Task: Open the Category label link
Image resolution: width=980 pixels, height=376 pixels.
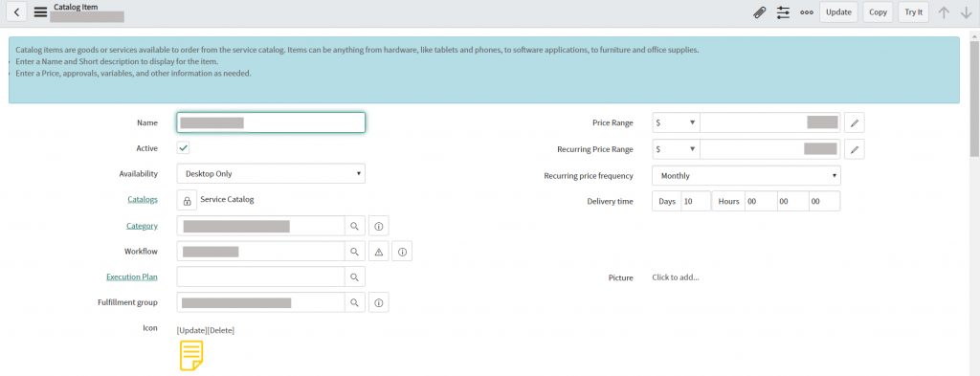Action: (x=142, y=226)
